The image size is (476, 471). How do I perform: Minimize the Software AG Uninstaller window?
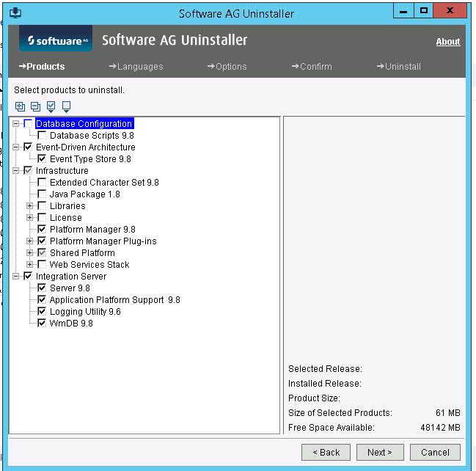[403, 10]
